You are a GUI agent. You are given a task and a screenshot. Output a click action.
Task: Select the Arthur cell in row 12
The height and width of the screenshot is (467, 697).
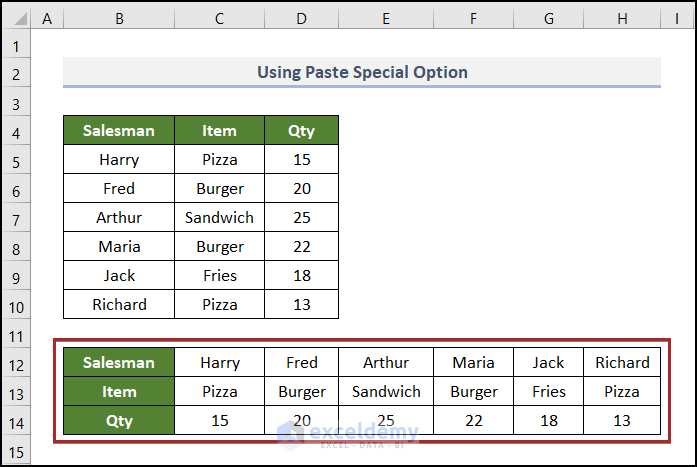pos(386,362)
